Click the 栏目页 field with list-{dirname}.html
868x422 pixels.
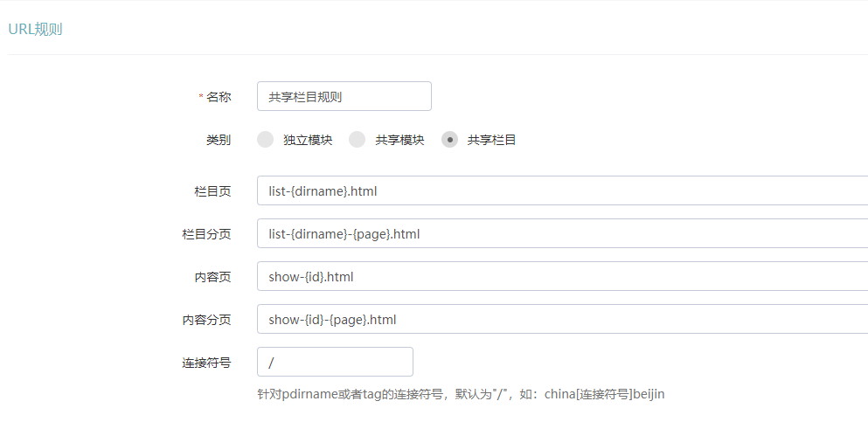pos(562,190)
